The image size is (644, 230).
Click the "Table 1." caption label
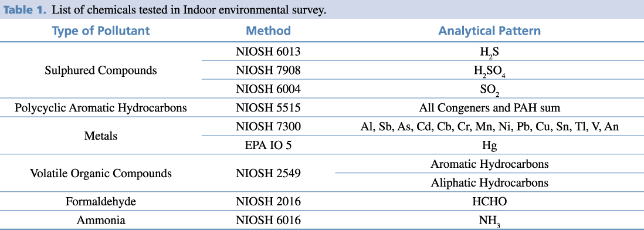pos(25,11)
